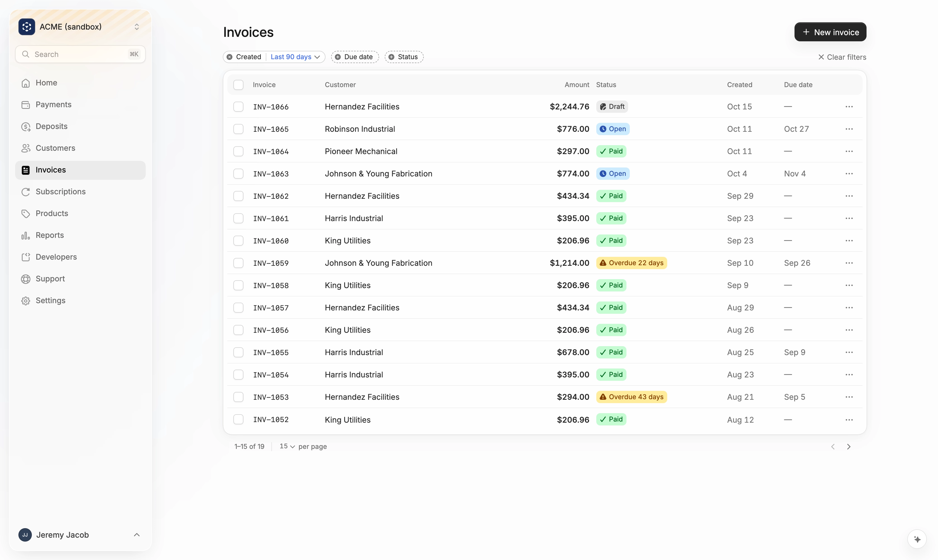
Task: Open the more-actions menu for INV-1061
Action: pyautogui.click(x=849, y=218)
